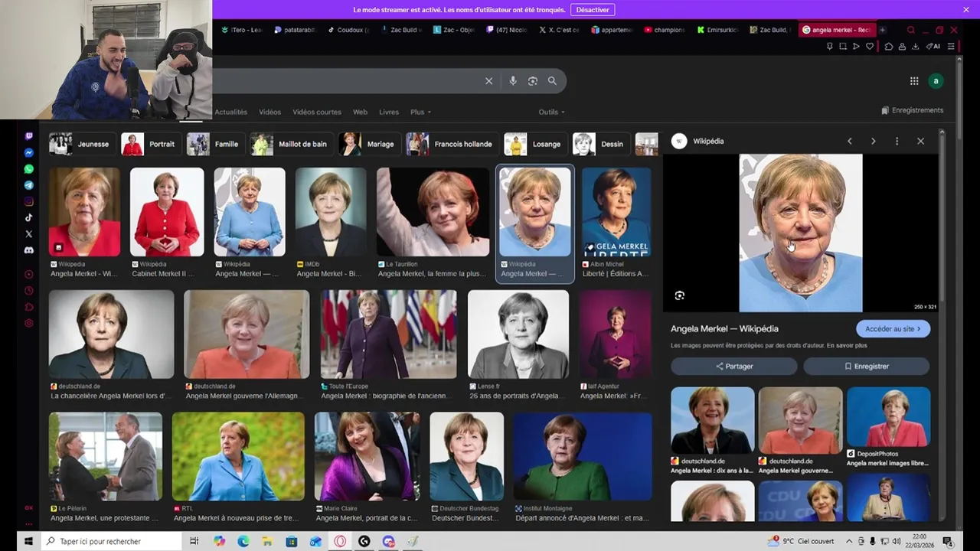Click the AI icon in browser toolbar
The image size is (980, 551).
point(933,47)
